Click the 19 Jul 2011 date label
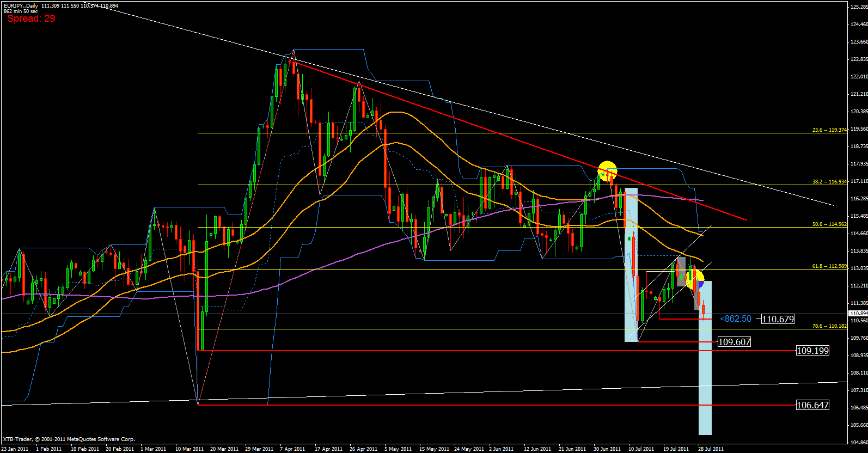868x453 pixels. [676, 449]
